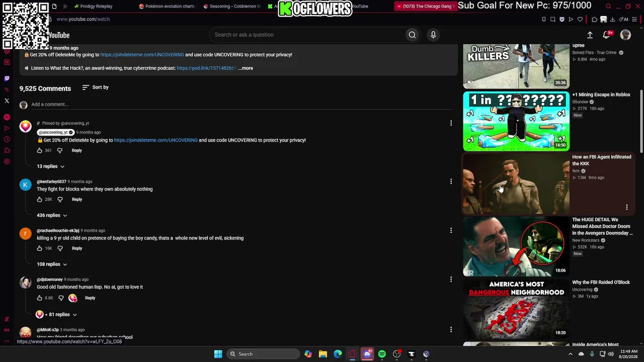Open X (Twitter) in the Opera sidebar
The image size is (644, 362).
[7, 101]
